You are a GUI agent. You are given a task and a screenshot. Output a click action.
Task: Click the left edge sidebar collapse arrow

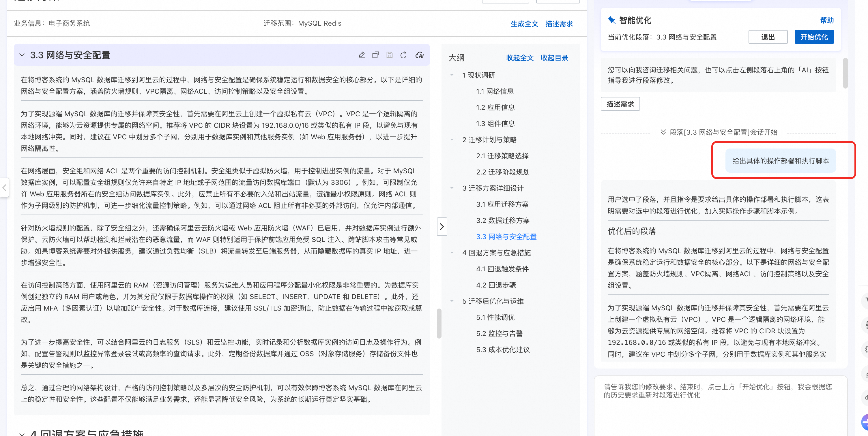[x=4, y=187]
